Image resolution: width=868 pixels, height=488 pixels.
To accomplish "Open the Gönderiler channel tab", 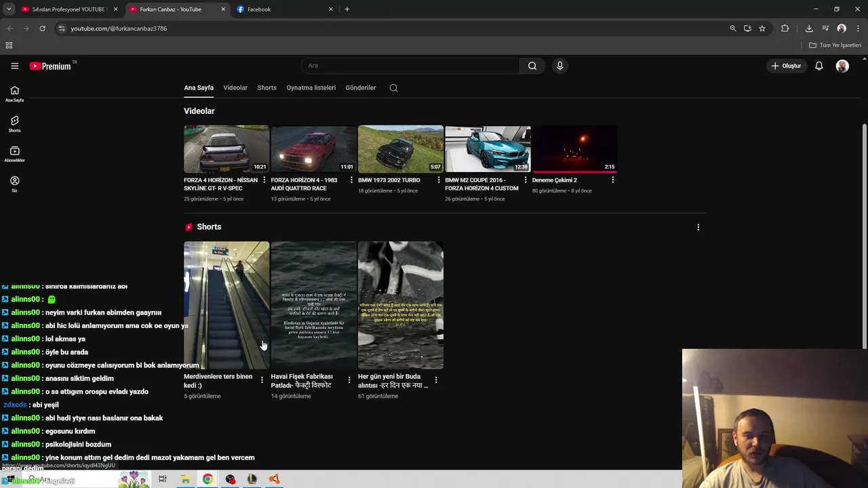I will pos(361,87).
